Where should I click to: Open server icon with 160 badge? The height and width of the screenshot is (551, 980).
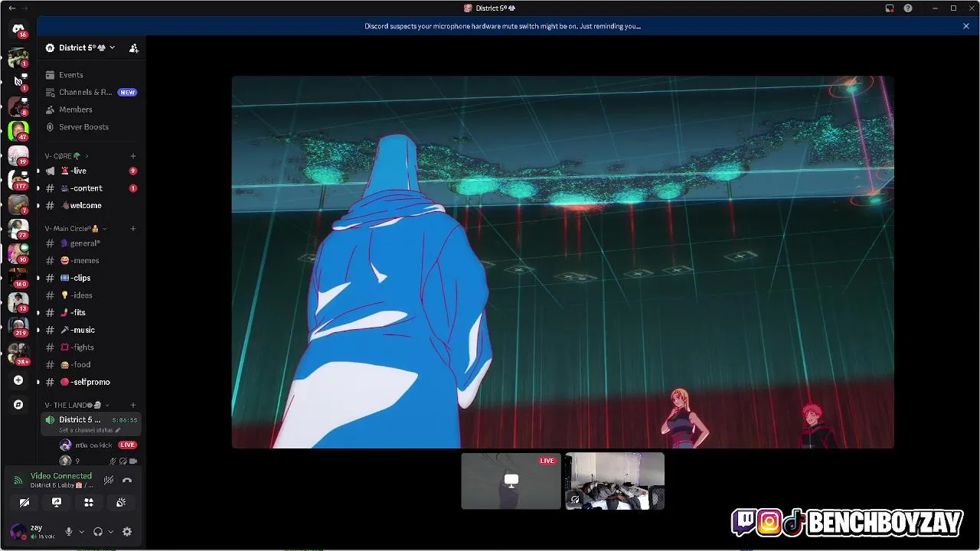(18, 278)
